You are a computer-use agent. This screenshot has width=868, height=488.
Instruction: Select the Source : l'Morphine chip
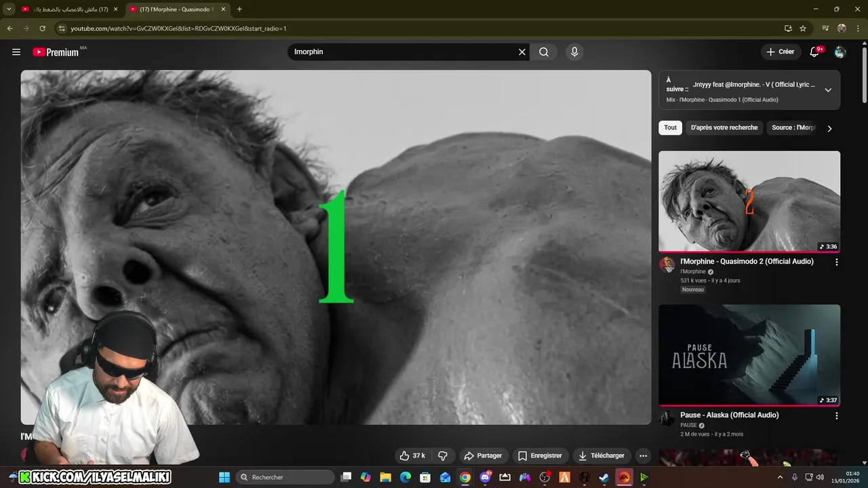793,127
